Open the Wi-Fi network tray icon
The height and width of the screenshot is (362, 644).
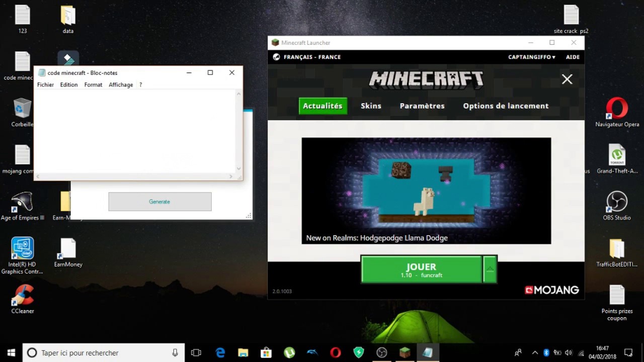coord(581,353)
